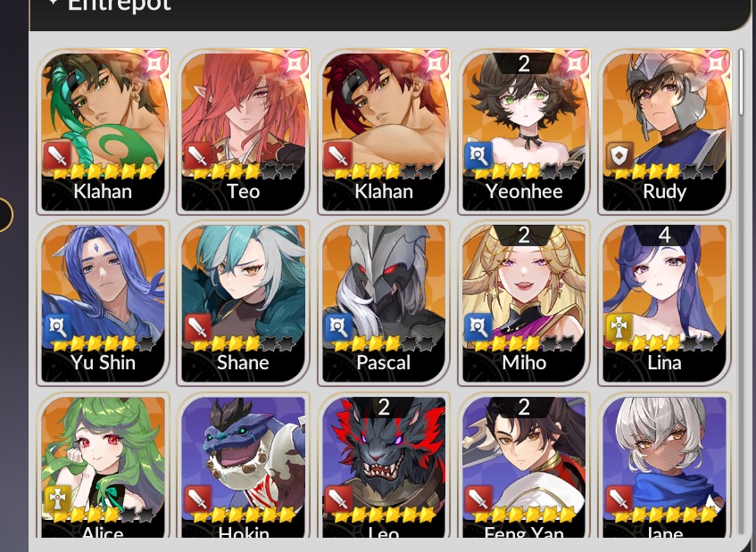The image size is (756, 552).
Task: Click the cross healer icon on Lina's card
Action: click(619, 327)
